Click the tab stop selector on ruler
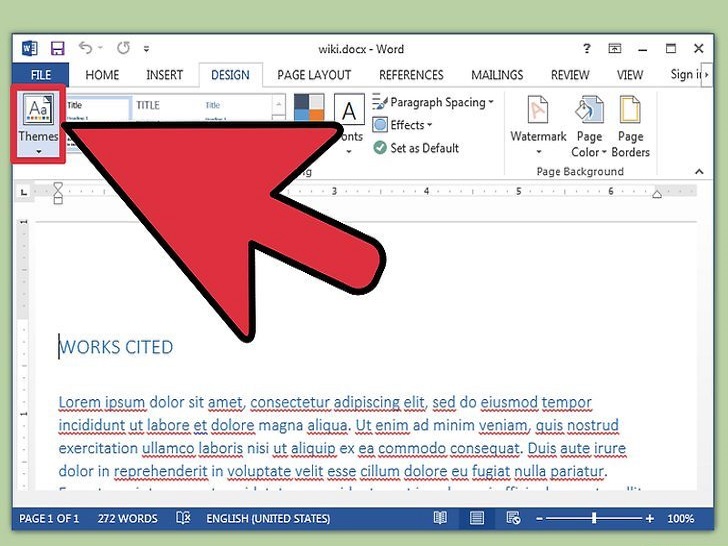Image resolution: width=728 pixels, height=546 pixels. [24, 192]
